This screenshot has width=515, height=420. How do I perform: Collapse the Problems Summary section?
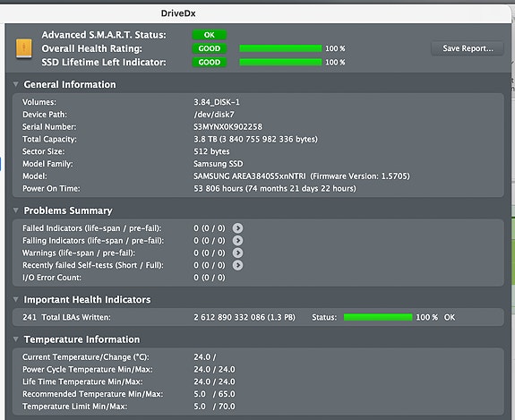click(x=15, y=210)
